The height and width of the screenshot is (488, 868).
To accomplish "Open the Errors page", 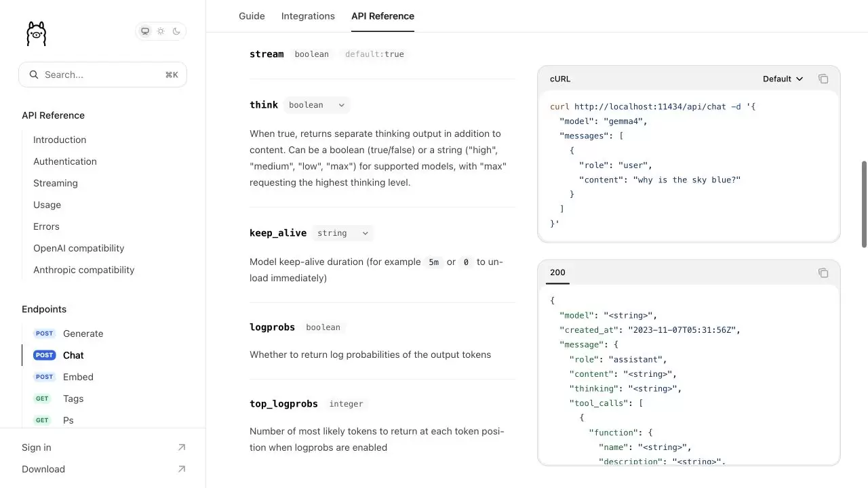I will coord(46,226).
